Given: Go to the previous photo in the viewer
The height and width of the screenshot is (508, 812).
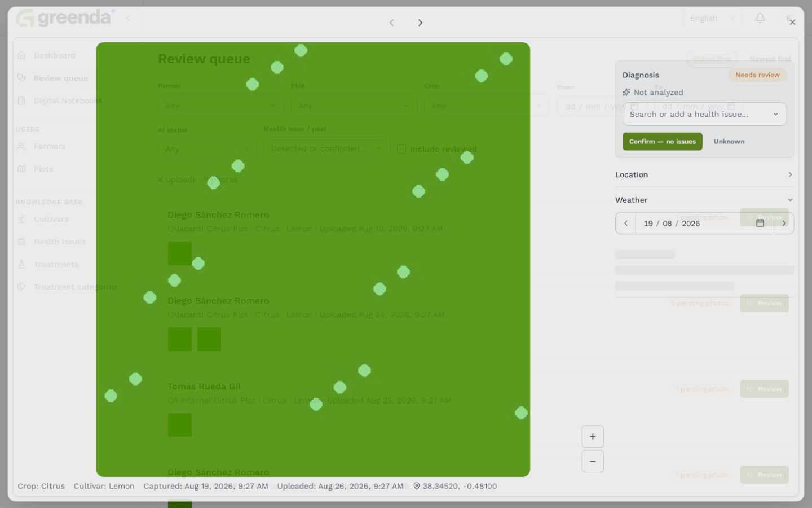Looking at the screenshot, I should click(x=391, y=23).
